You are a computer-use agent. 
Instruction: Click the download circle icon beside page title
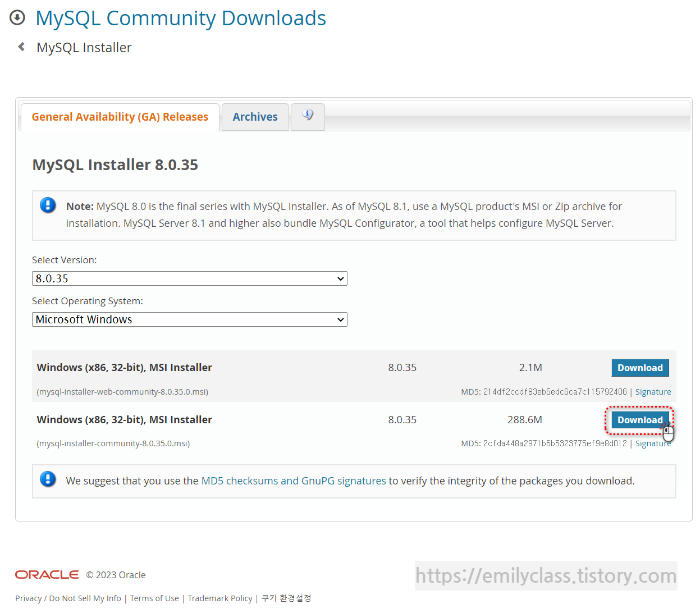pyautogui.click(x=17, y=18)
